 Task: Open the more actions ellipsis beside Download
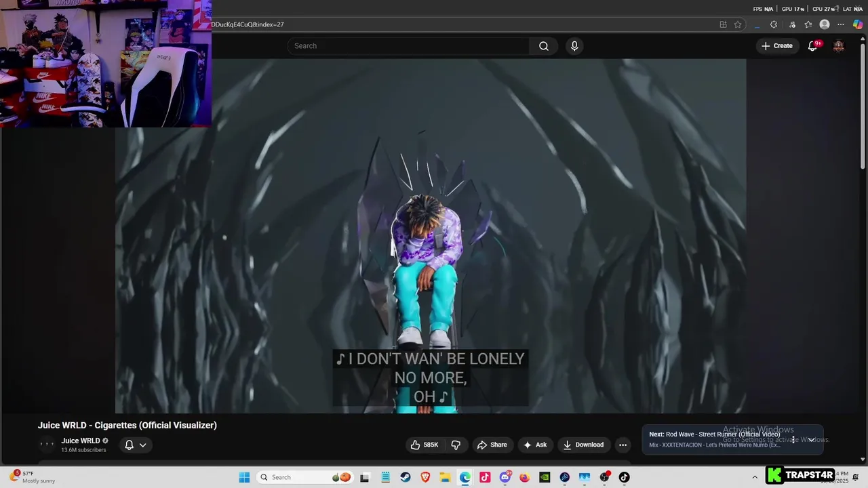(x=623, y=445)
